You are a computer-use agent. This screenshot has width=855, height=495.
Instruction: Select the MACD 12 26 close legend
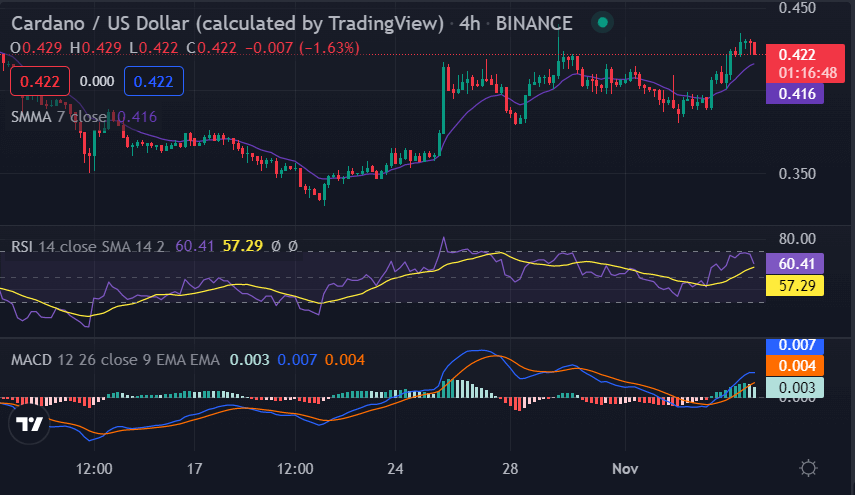(115, 360)
